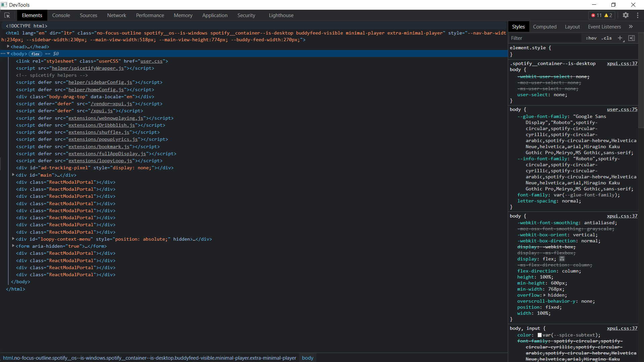Screen dimensions: 644x362
Task: Open the flexbox editor icon beside display: flex
Action: click(562, 259)
